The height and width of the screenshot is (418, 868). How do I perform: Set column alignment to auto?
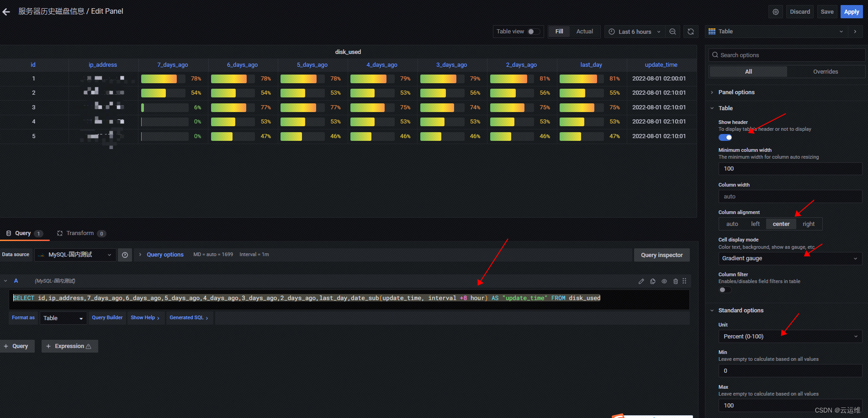[732, 224]
